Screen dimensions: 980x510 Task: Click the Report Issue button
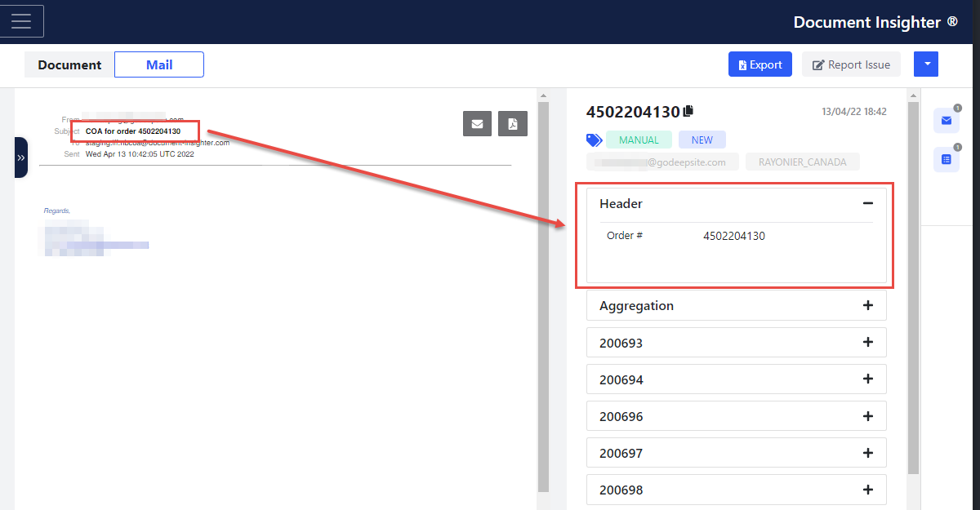[x=851, y=64]
